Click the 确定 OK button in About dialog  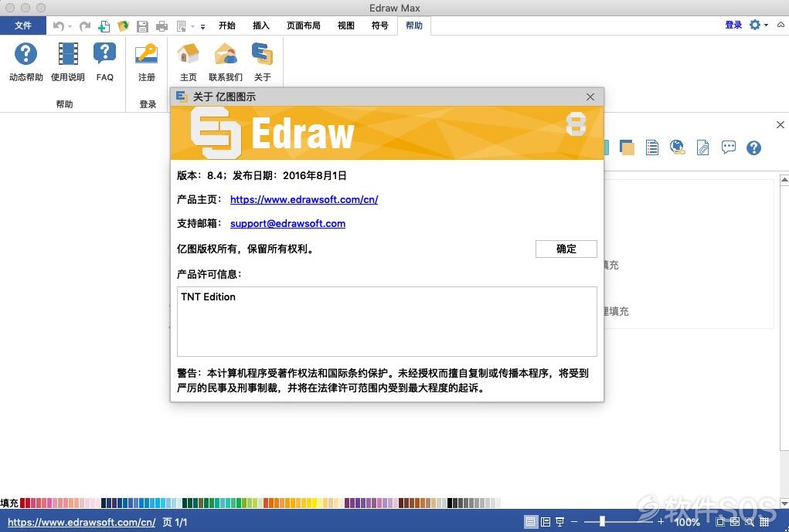566,249
